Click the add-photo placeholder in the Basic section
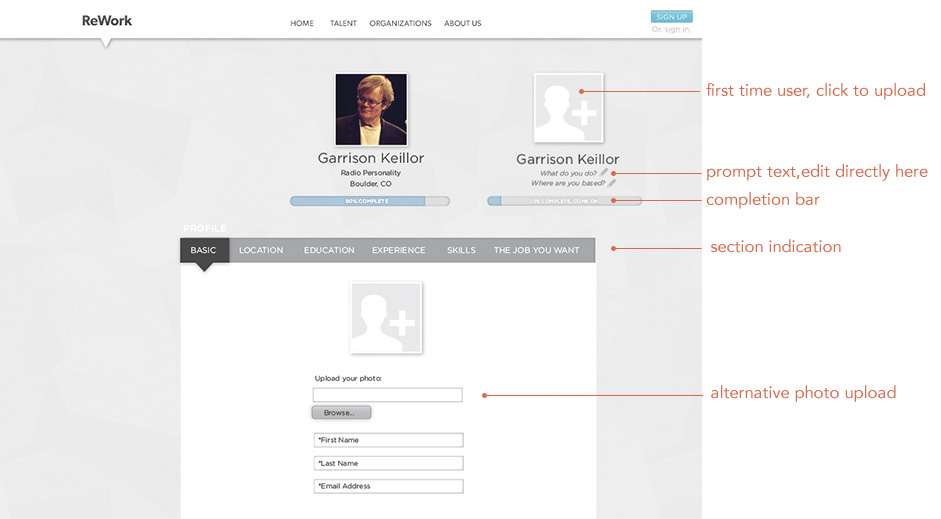This screenshot has width=941, height=519. tap(386, 317)
